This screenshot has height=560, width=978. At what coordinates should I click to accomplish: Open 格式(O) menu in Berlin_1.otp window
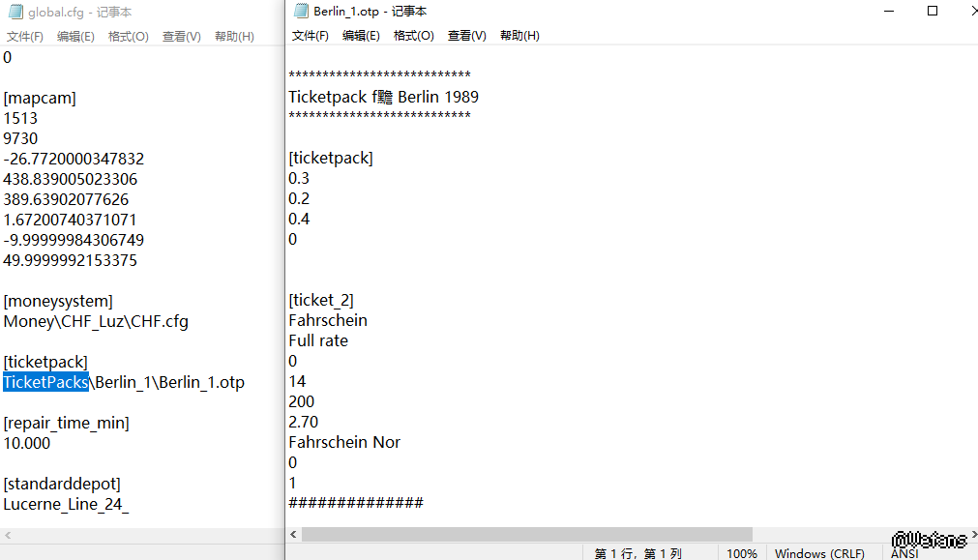point(413,36)
